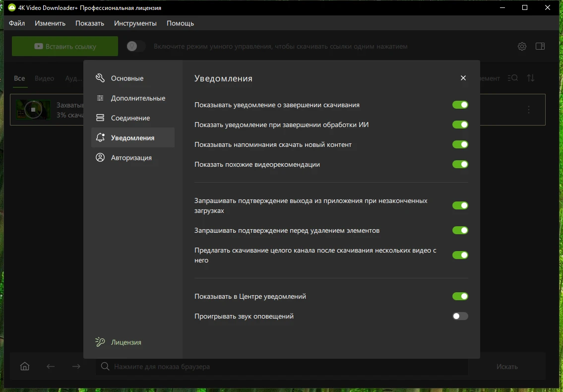Close the settings dialog with X
The width and height of the screenshot is (563, 392).
click(x=463, y=78)
